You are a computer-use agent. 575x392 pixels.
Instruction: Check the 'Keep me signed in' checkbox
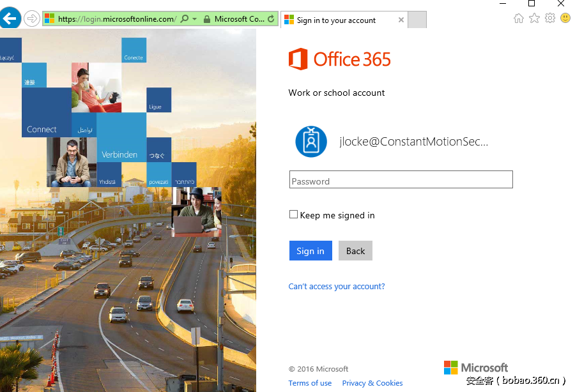coord(293,215)
